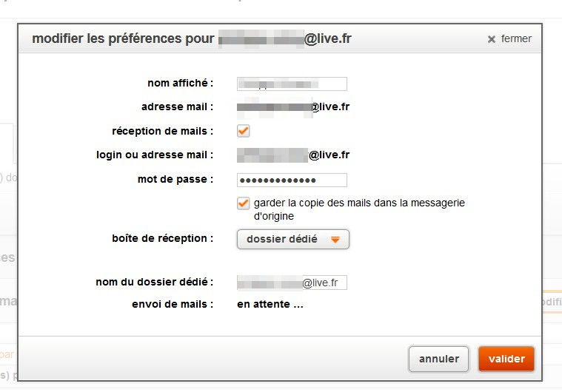Select the nom du dossier dédié field
Image resolution: width=562 pixels, height=392 pixels.
(292, 283)
